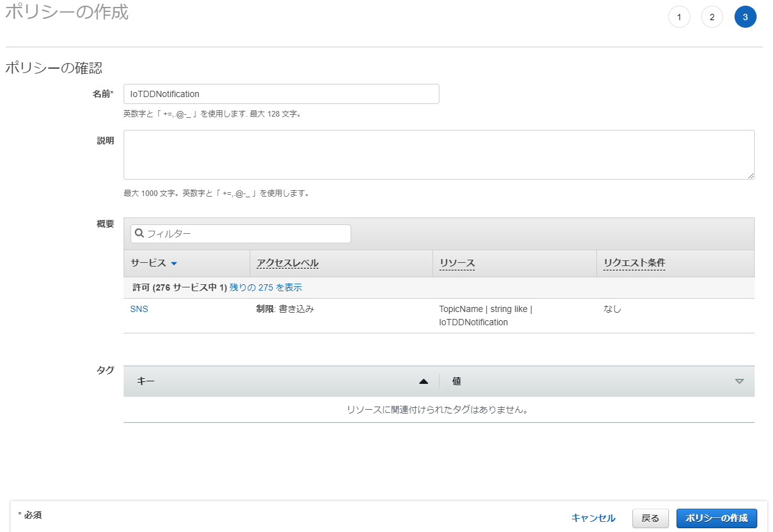This screenshot has height=532, width=773.
Task: Click the リソース column header
Action: 456,263
